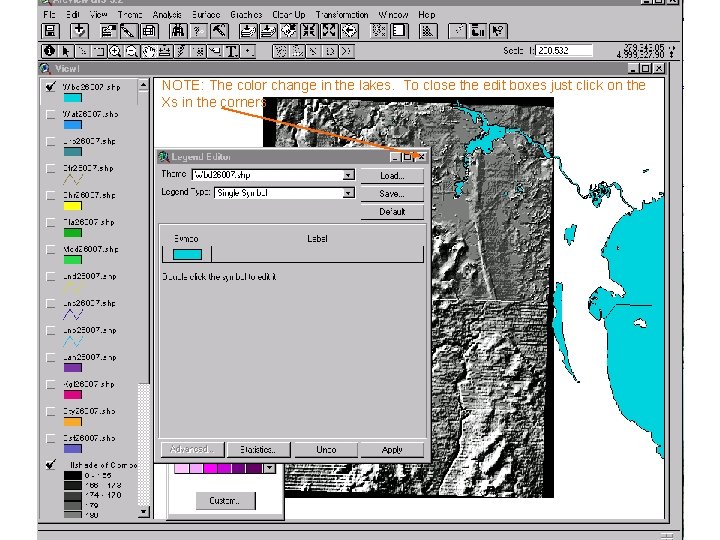Open the Surface menu
This screenshot has height=540, width=720.
coord(206,15)
